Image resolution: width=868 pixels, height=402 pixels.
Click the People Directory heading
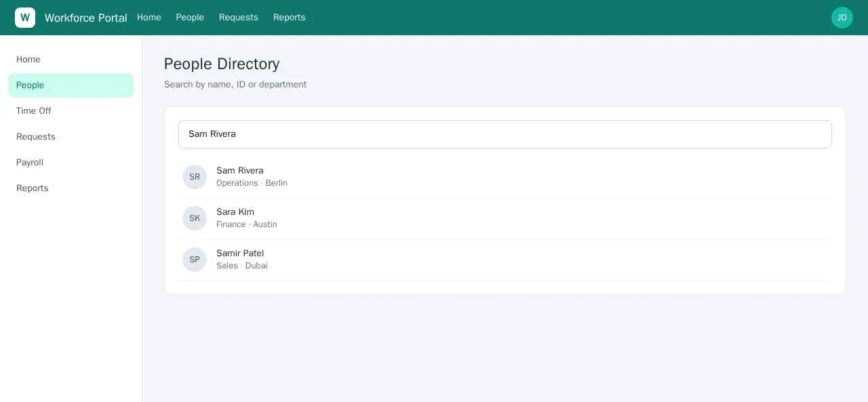[222, 64]
